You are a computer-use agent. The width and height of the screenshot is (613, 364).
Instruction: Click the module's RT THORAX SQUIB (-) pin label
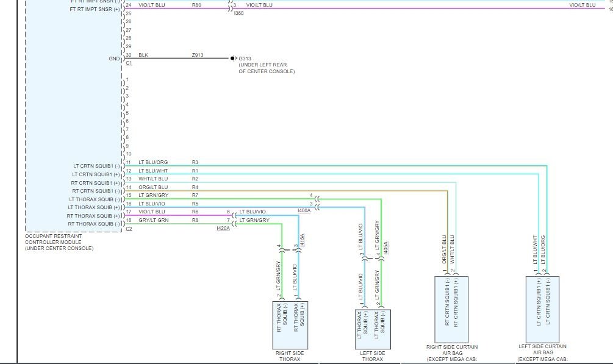coord(94,224)
